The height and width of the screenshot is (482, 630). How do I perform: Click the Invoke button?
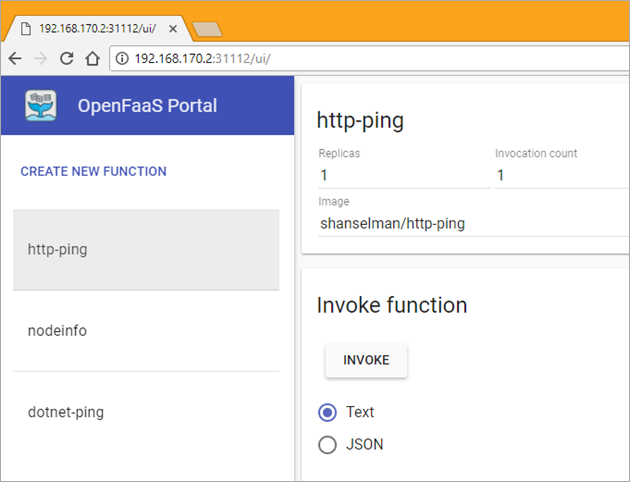[x=366, y=360]
